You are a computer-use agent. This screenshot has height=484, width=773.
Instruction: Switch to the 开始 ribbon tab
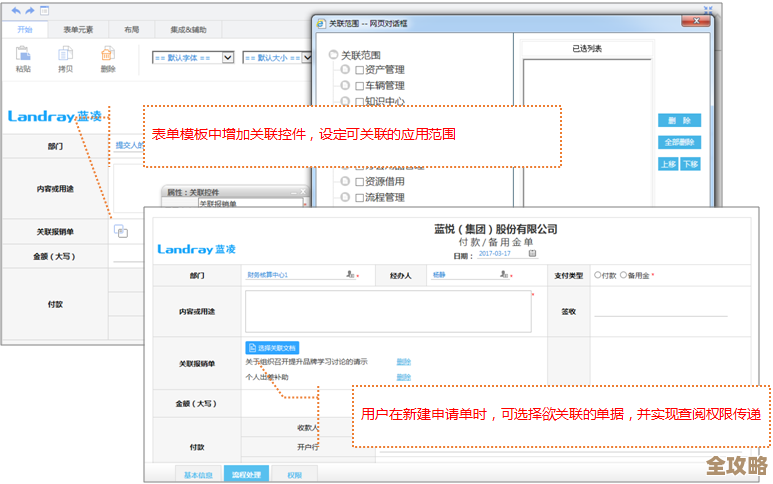25,30
